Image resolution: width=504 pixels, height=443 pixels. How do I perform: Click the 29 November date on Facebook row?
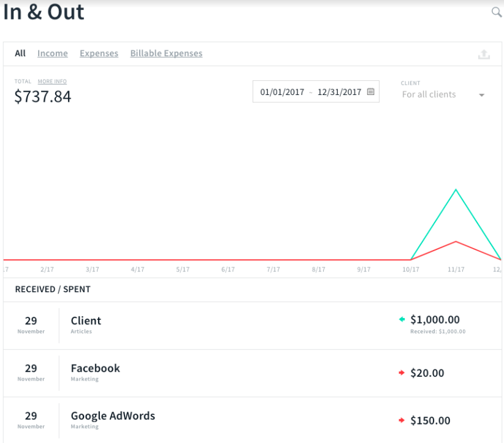pos(31,373)
